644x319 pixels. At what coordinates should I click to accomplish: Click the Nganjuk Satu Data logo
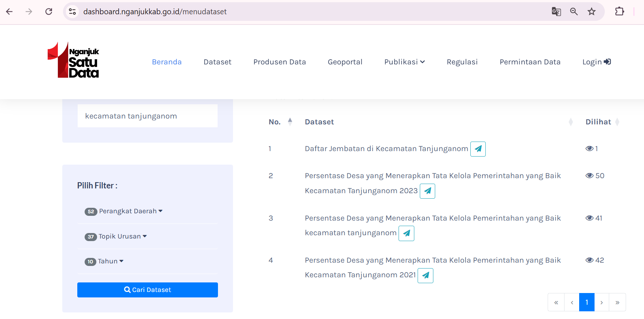click(x=73, y=60)
